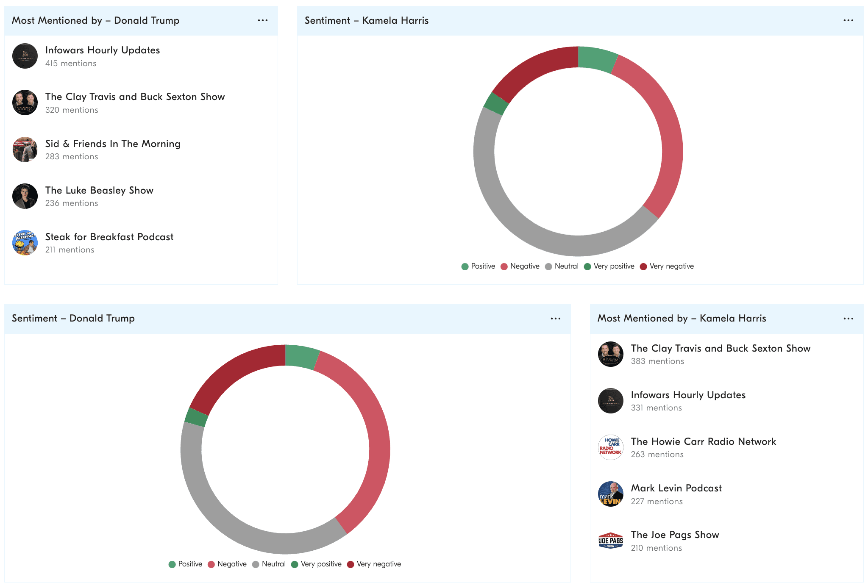Open Infowars Hourly Updates with 415 mentions
Viewport: 868px width, 588px height.
click(x=102, y=50)
